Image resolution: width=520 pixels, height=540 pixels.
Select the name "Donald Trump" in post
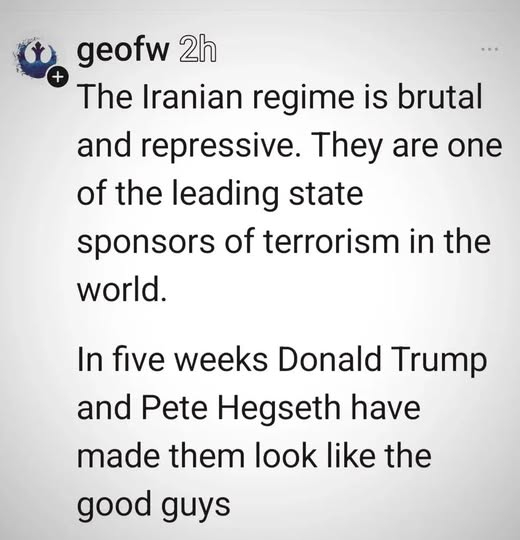pos(382,362)
